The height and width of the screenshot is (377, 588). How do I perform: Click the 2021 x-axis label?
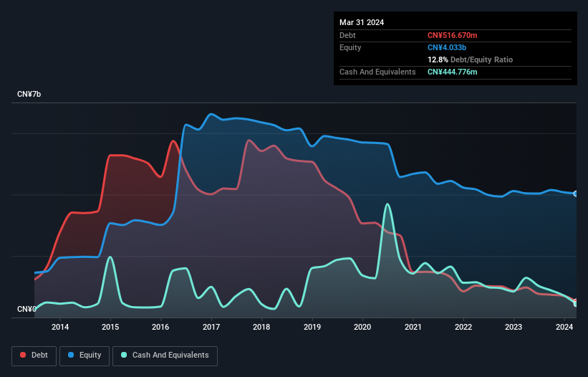point(413,327)
